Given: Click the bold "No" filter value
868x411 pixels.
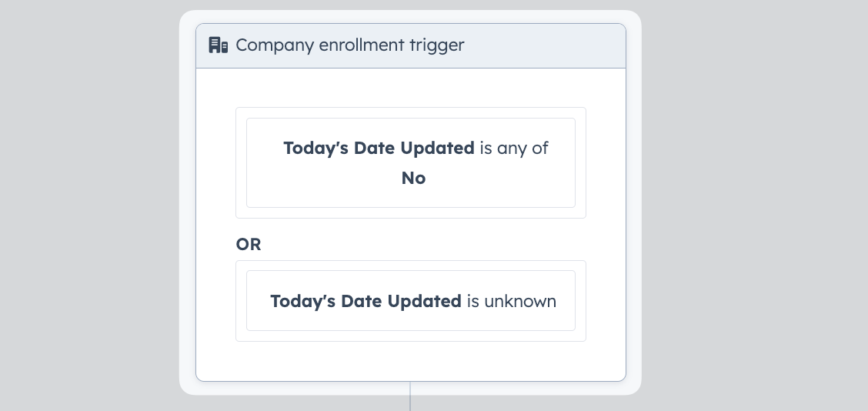Looking at the screenshot, I should point(413,178).
